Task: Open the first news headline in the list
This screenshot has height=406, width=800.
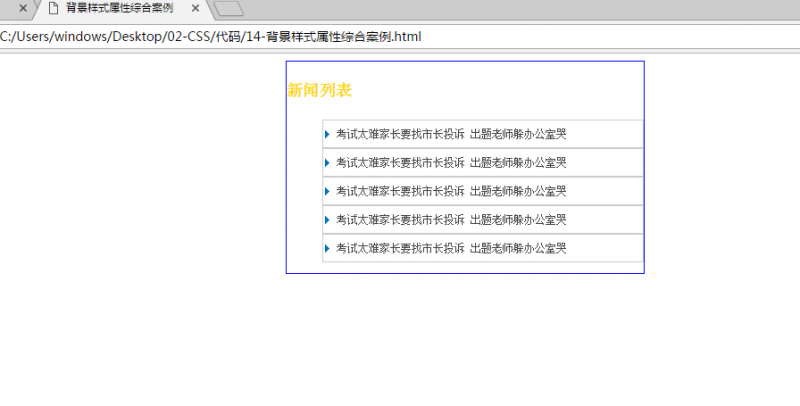Action: 451,134
